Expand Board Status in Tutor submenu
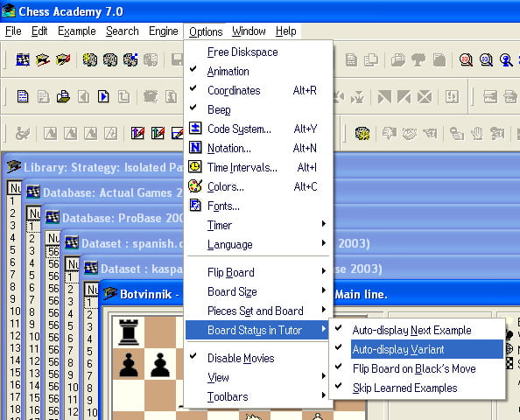Viewport: 520px width, 420px height. [258, 330]
